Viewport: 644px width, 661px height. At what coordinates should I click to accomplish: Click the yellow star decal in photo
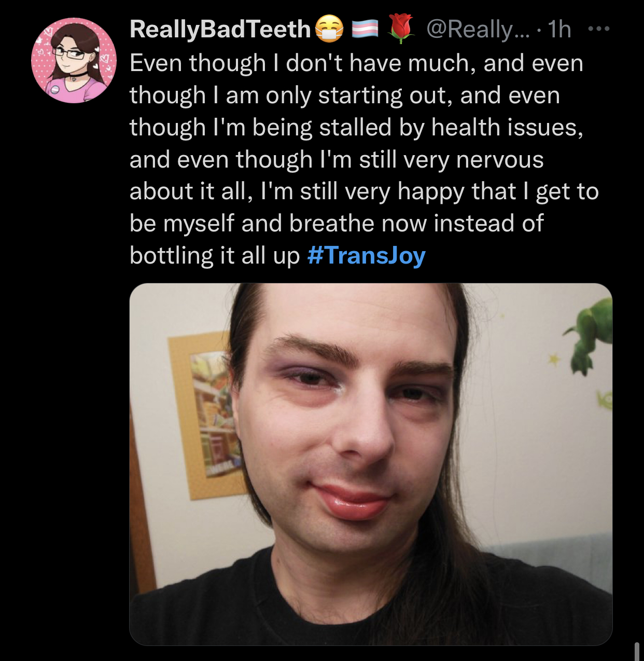tap(554, 359)
